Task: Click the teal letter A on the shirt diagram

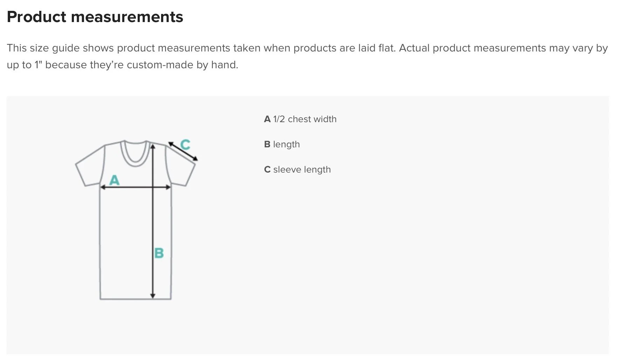Action: point(115,180)
